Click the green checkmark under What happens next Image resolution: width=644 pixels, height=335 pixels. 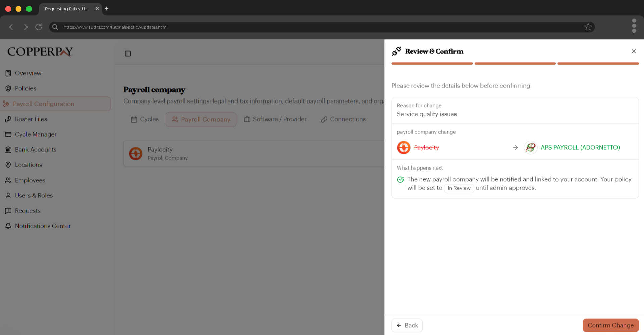(x=400, y=179)
